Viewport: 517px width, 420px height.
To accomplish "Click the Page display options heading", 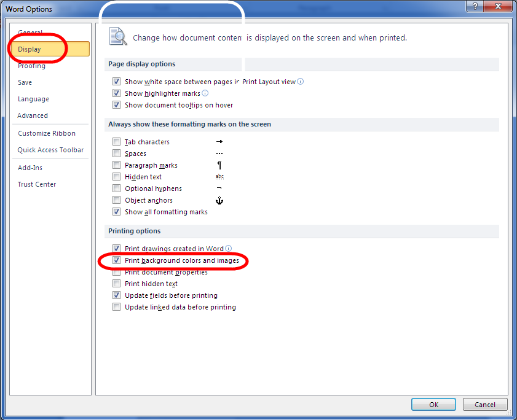I will coord(142,64).
